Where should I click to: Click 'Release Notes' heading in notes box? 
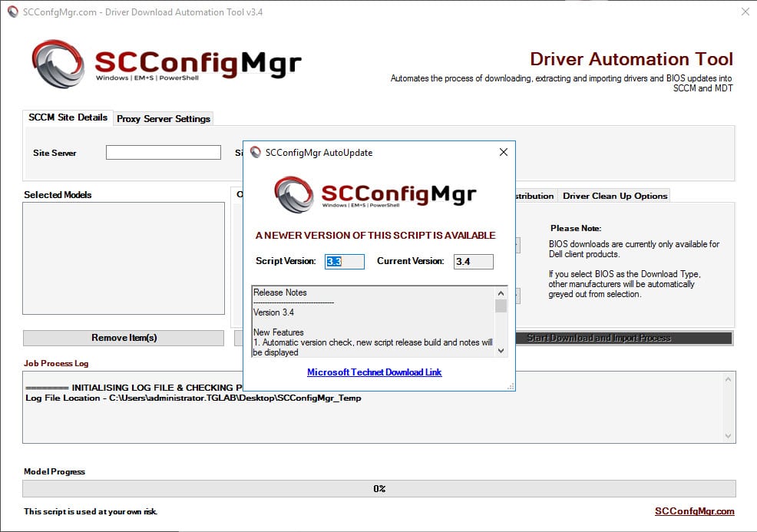280,292
